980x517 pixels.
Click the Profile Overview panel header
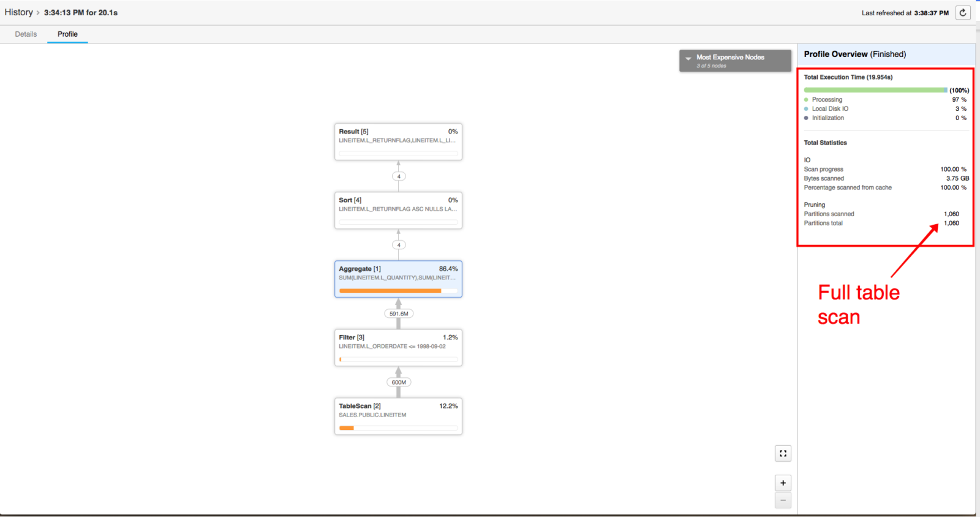854,54
